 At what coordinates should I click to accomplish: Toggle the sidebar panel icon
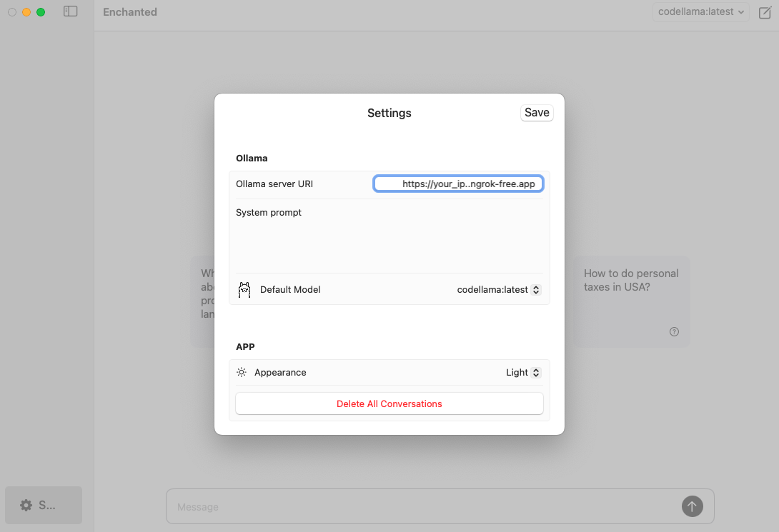[71, 11]
